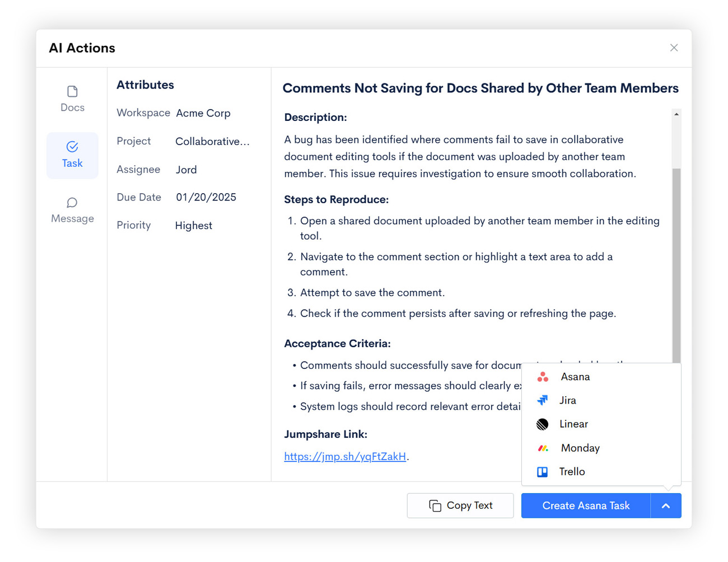
Task: Click the Acceptance Criteria: heading
Action: (x=337, y=344)
